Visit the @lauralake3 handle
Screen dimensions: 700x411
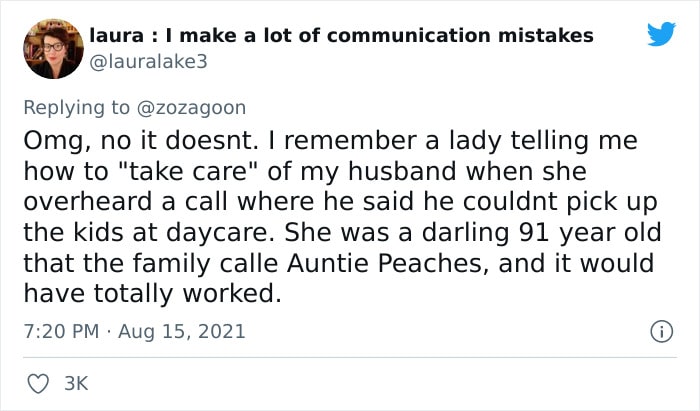coord(149,62)
